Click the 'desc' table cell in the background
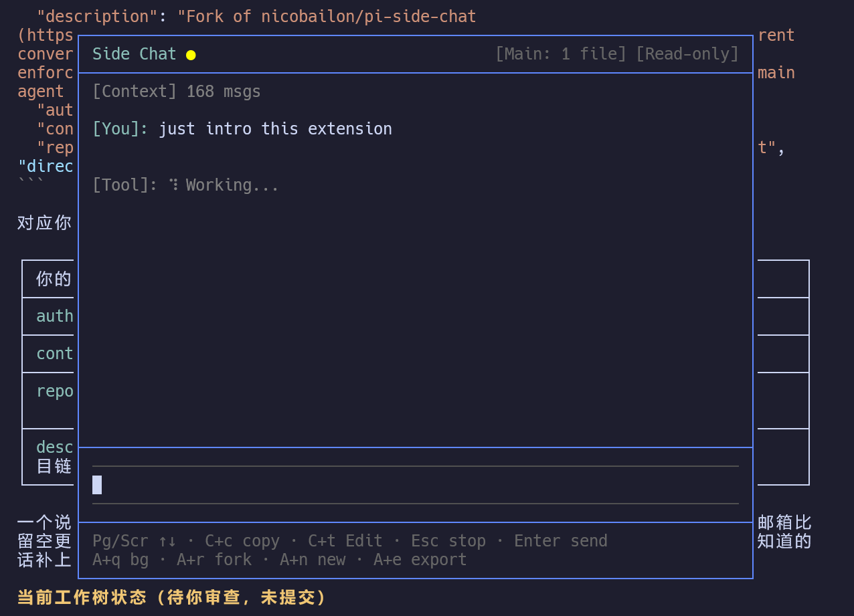The width and height of the screenshot is (854, 616). [x=55, y=447]
